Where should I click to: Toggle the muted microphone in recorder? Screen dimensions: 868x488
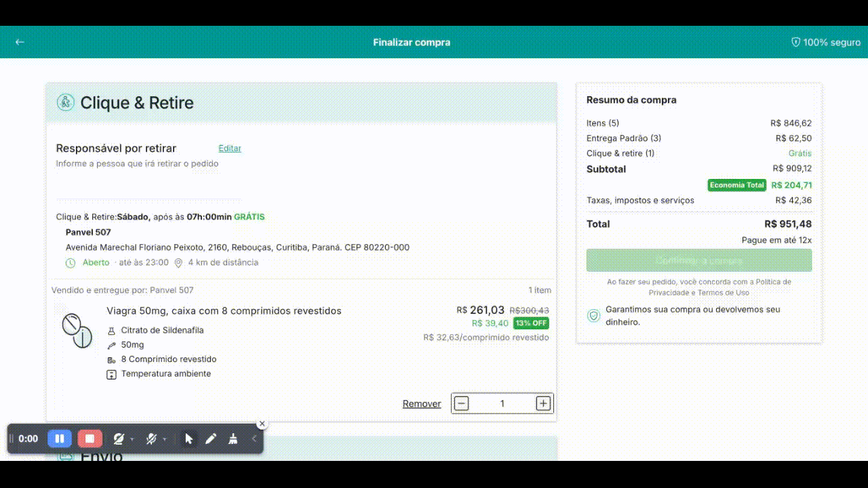pos(151,439)
